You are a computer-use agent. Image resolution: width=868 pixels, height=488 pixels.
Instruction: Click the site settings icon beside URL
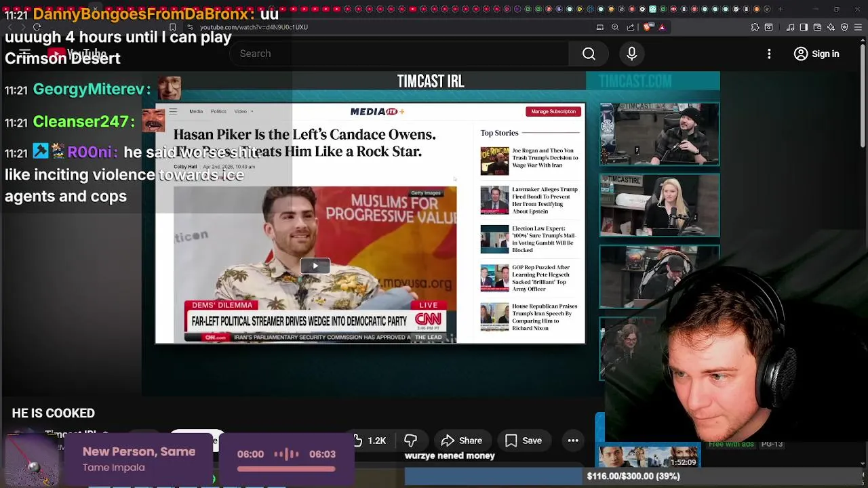coord(191,27)
